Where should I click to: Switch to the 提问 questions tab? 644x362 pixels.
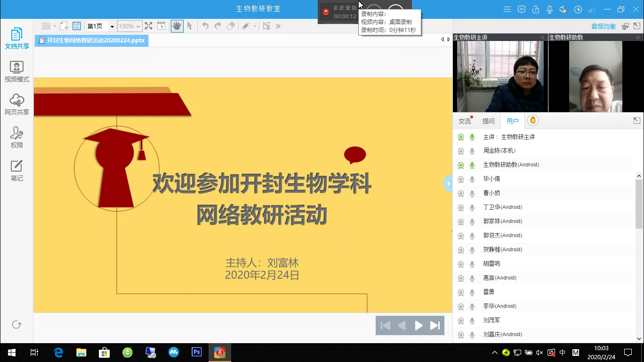coord(488,121)
